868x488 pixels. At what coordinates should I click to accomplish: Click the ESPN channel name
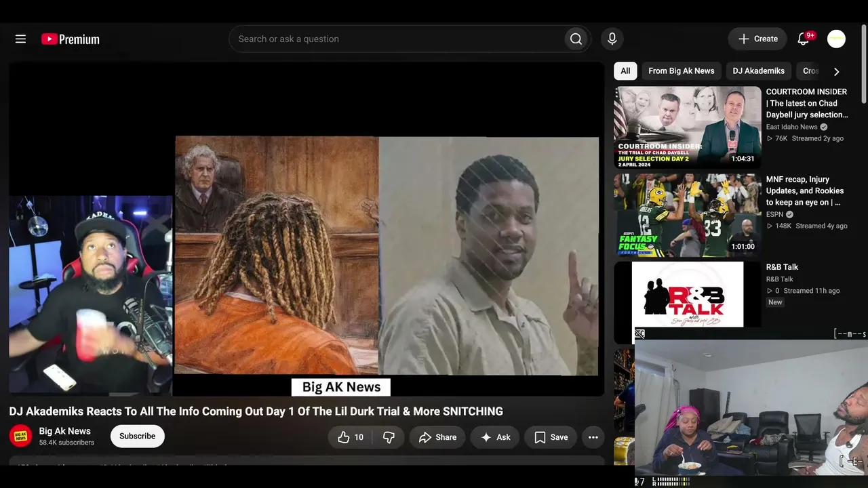774,214
